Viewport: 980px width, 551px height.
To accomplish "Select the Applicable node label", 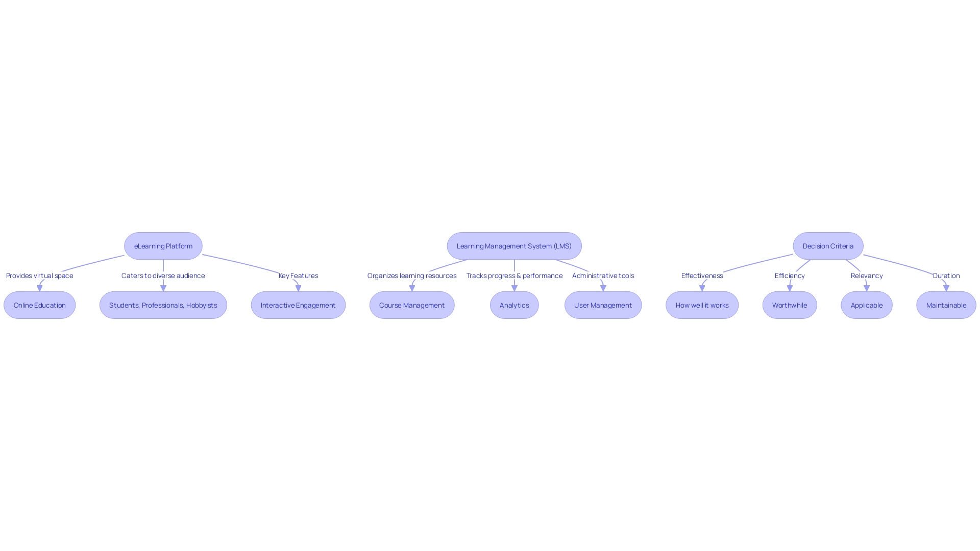I will 866,305.
